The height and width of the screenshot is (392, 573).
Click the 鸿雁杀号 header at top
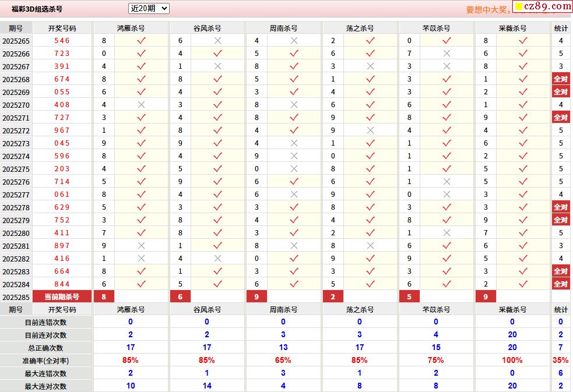[x=131, y=28]
